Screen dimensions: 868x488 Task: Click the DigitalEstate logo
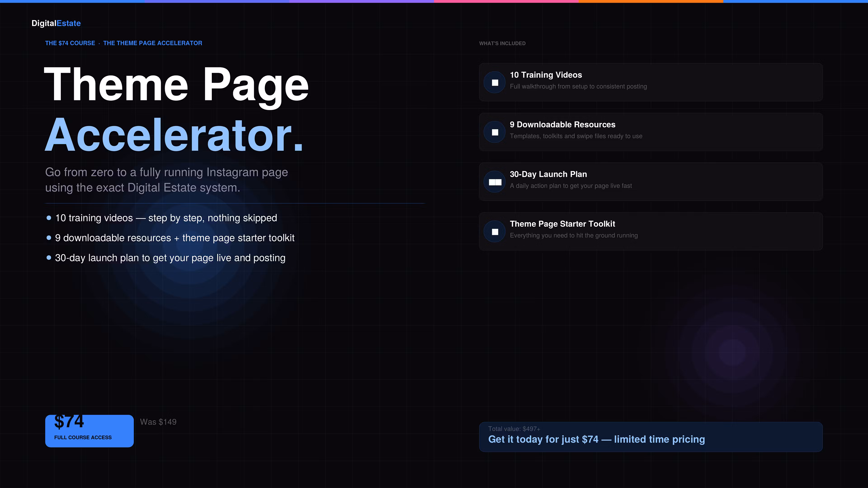56,23
